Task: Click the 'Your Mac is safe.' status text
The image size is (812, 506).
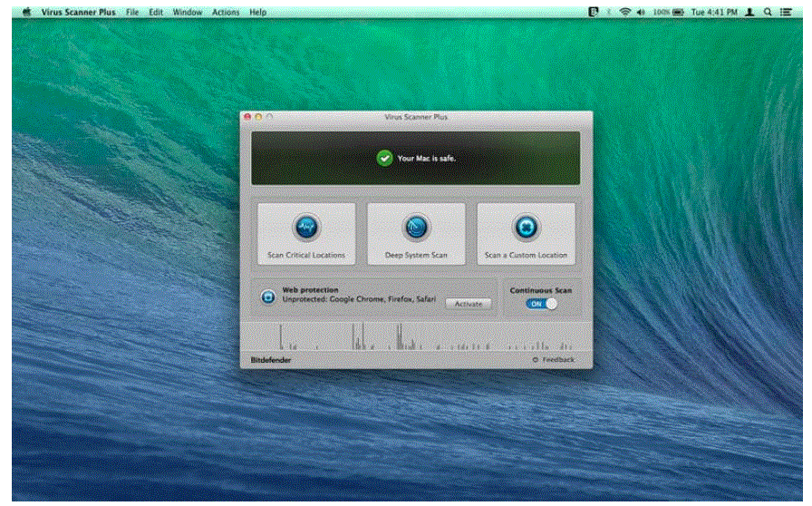Action: (x=427, y=158)
